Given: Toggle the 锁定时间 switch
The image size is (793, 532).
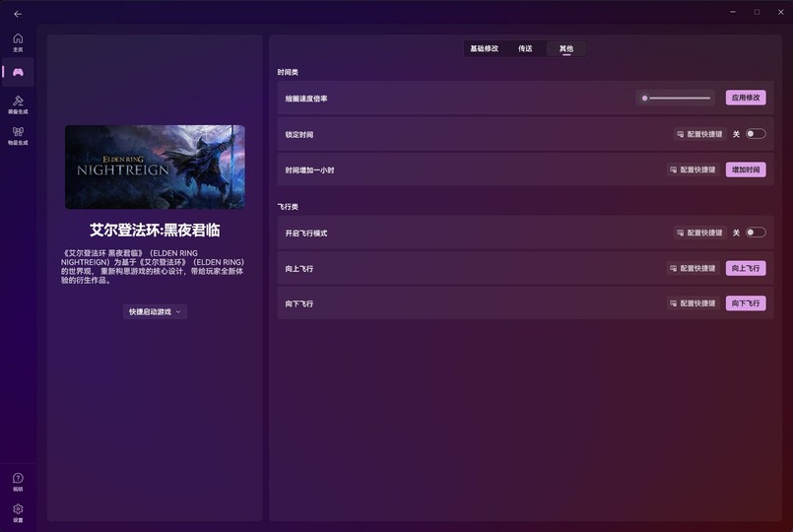Looking at the screenshot, I should pyautogui.click(x=755, y=134).
